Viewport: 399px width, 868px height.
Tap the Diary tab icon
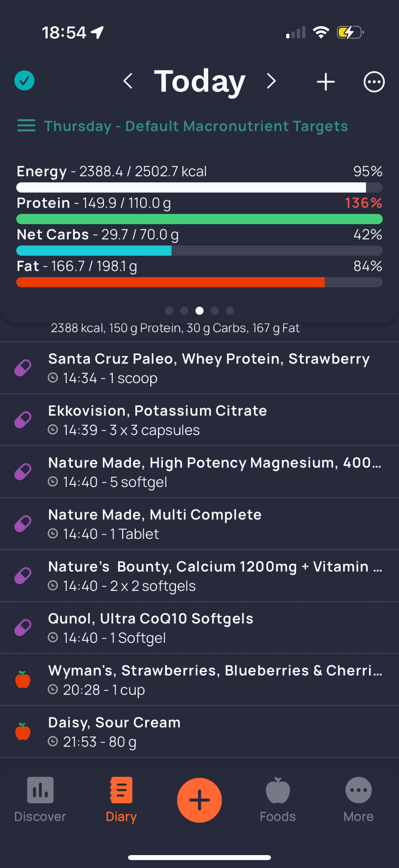click(x=121, y=790)
